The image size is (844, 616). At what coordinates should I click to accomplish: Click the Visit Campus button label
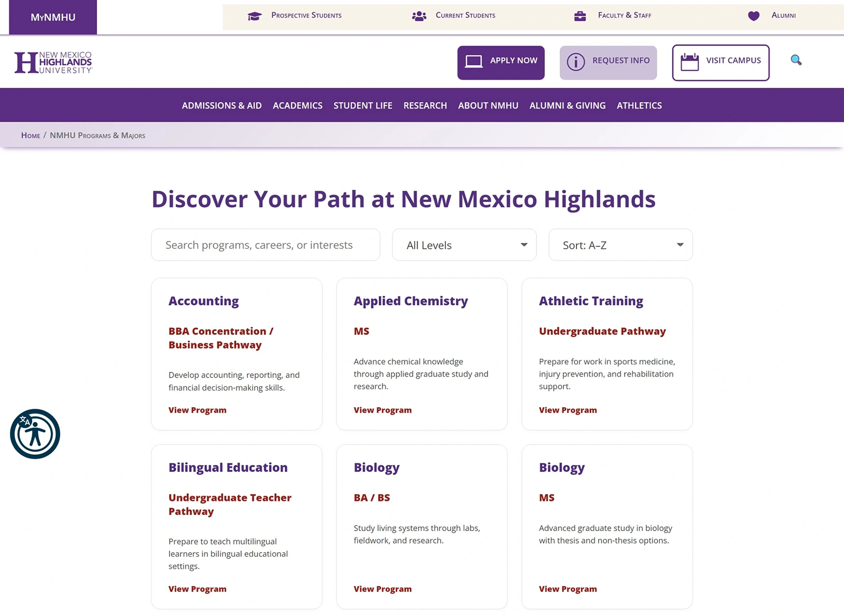[733, 61]
